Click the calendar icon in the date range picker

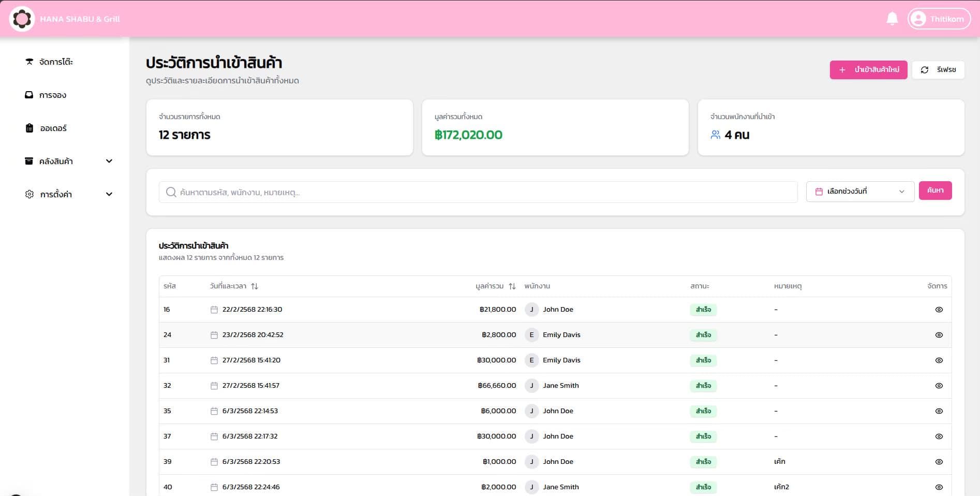819,192
